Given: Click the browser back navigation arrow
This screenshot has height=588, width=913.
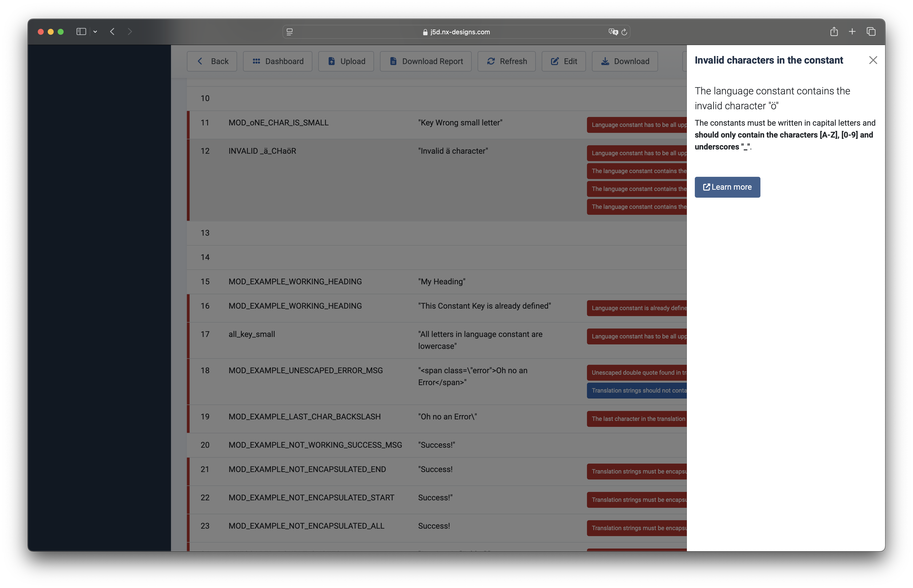Looking at the screenshot, I should pos(112,32).
